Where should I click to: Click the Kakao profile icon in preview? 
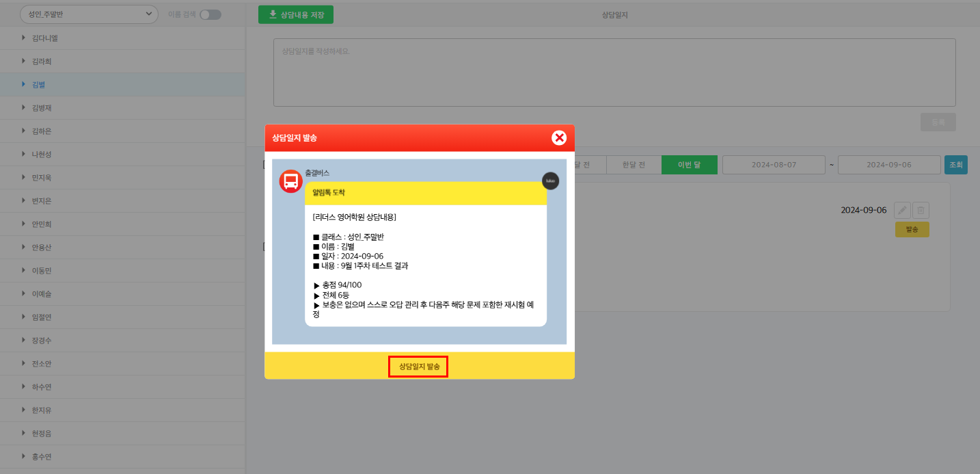coord(550,181)
